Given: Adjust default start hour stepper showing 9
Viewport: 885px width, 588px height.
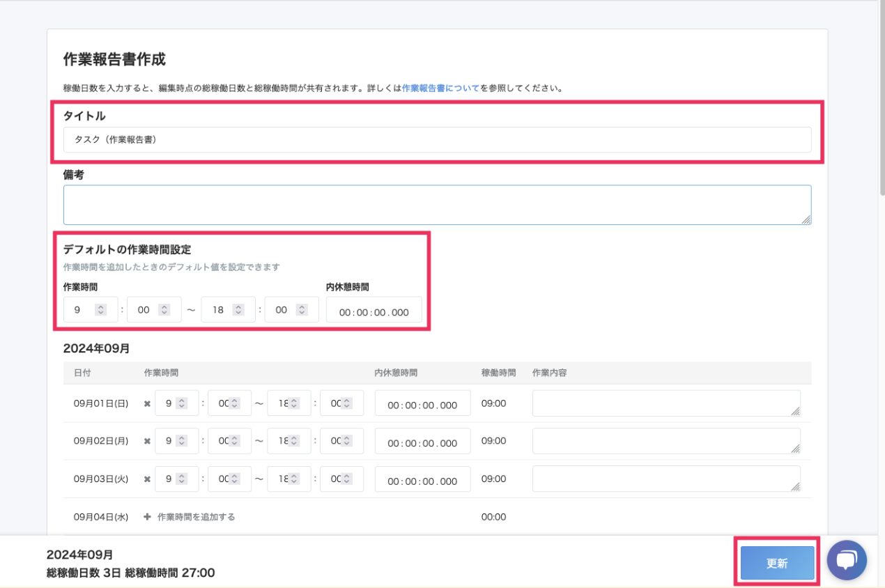Looking at the screenshot, I should [x=100, y=310].
